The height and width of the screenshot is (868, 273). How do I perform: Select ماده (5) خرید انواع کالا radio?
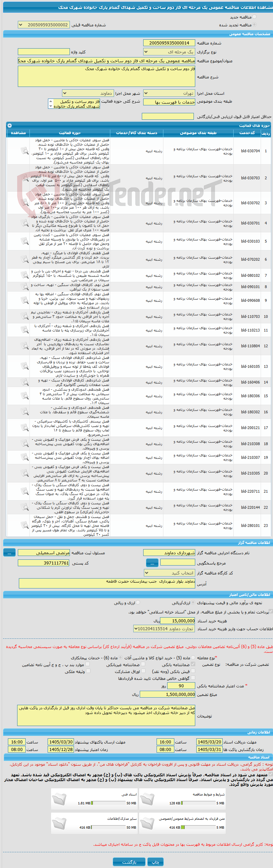[193, 658]
